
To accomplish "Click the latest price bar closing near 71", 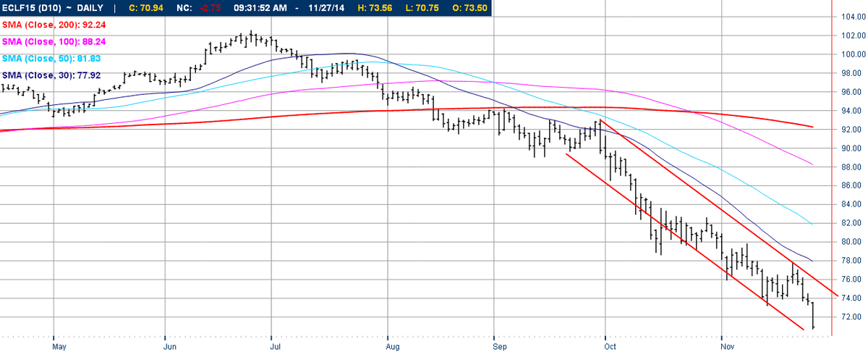I will click(x=814, y=316).
